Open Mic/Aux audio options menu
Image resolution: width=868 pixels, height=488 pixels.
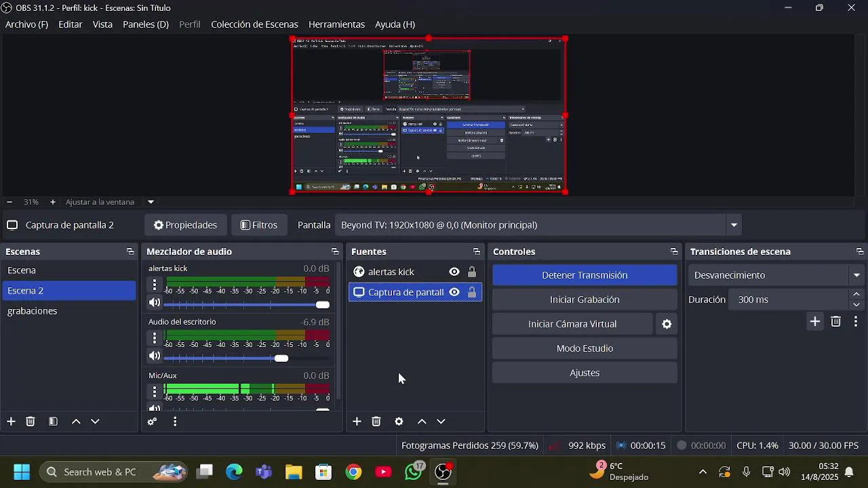tap(155, 391)
